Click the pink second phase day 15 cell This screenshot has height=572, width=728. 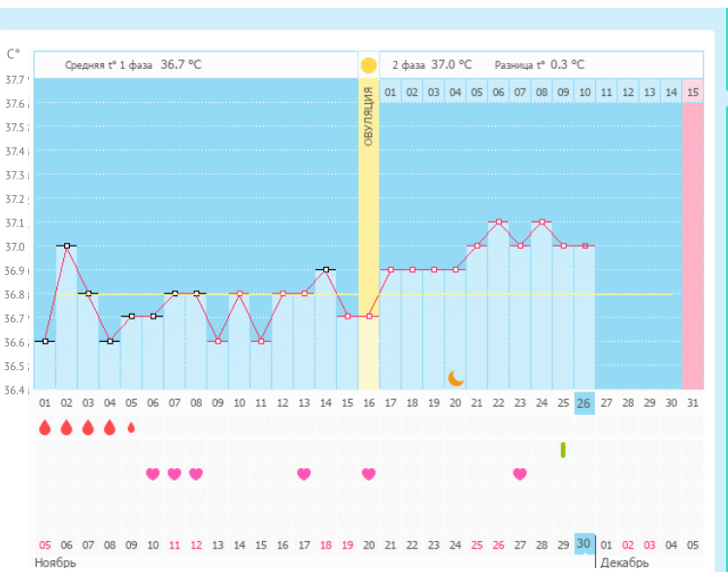click(x=693, y=92)
